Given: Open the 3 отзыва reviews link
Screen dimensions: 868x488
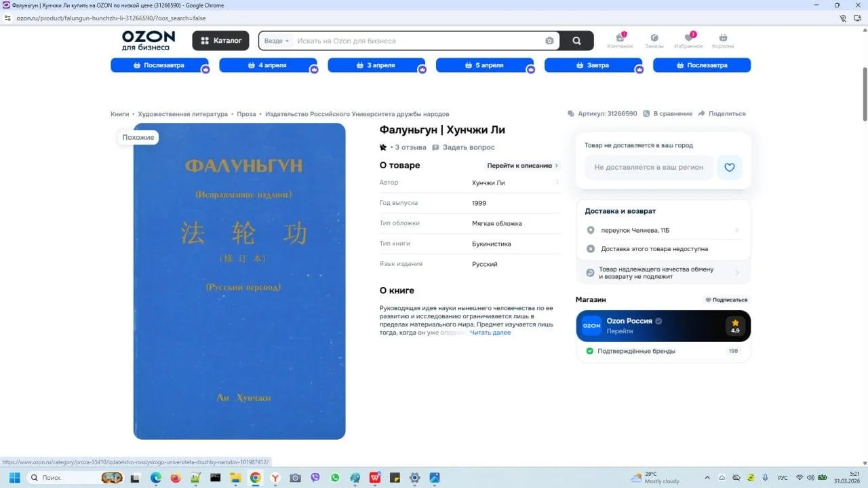Looking at the screenshot, I should pyautogui.click(x=411, y=147).
